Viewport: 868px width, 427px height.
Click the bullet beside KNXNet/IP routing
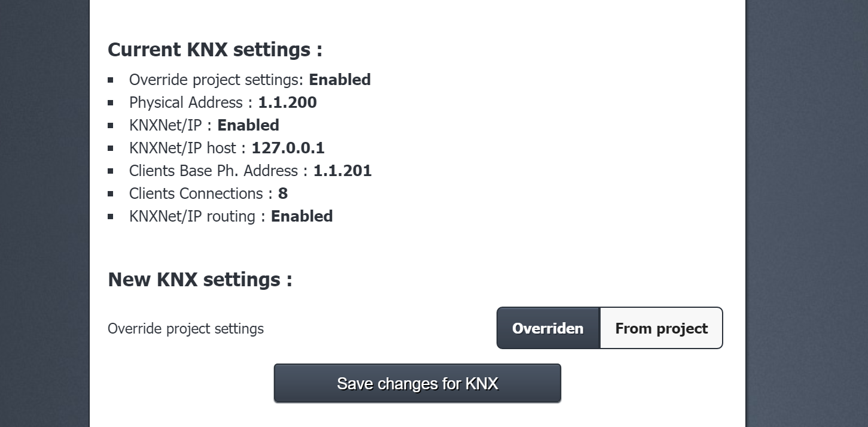pyautogui.click(x=111, y=216)
